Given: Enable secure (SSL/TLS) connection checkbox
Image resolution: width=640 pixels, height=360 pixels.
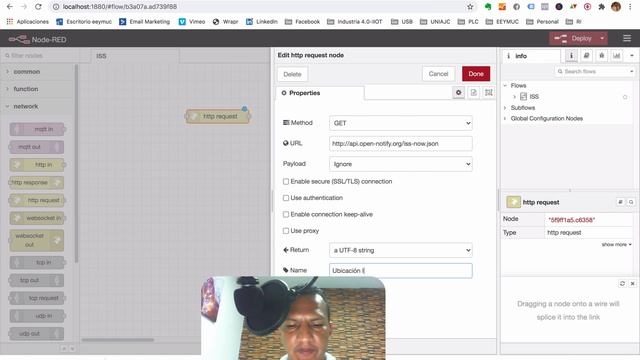Looking at the screenshot, I should (x=286, y=182).
